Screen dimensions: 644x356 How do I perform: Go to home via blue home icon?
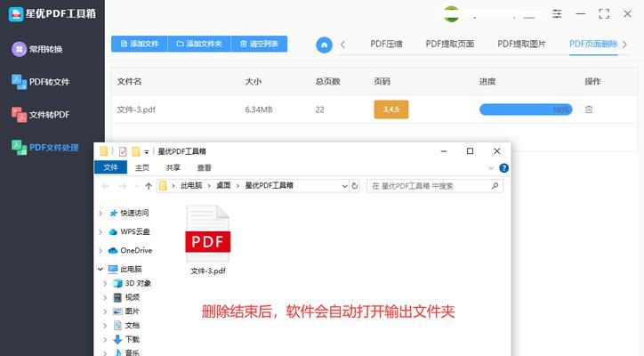324,44
